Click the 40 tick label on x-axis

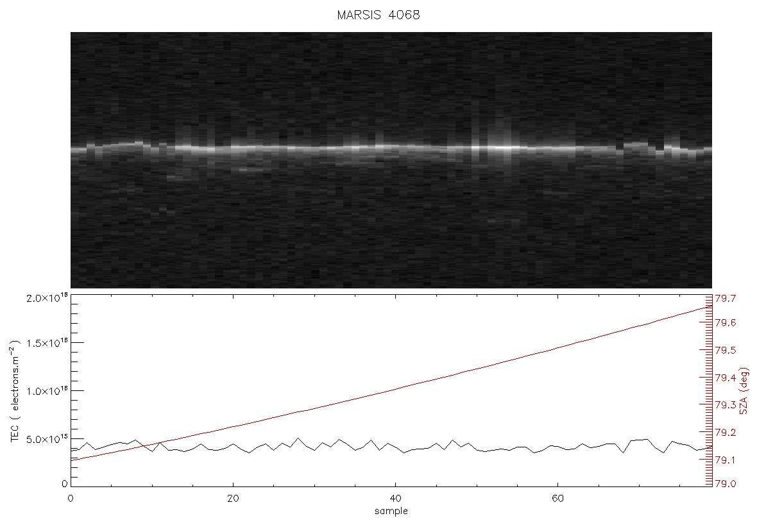pyautogui.click(x=395, y=499)
